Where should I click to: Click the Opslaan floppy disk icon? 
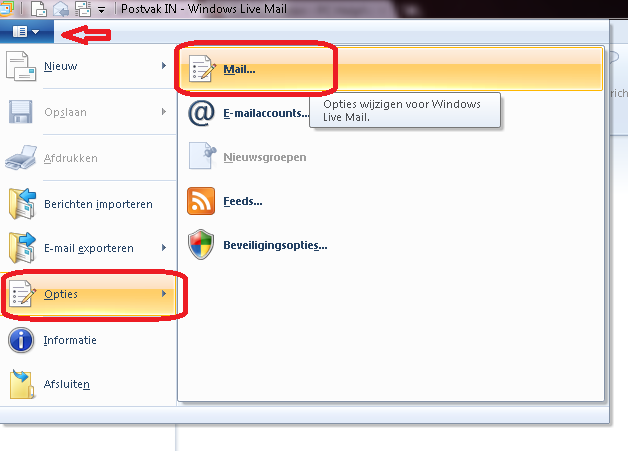coord(20,112)
